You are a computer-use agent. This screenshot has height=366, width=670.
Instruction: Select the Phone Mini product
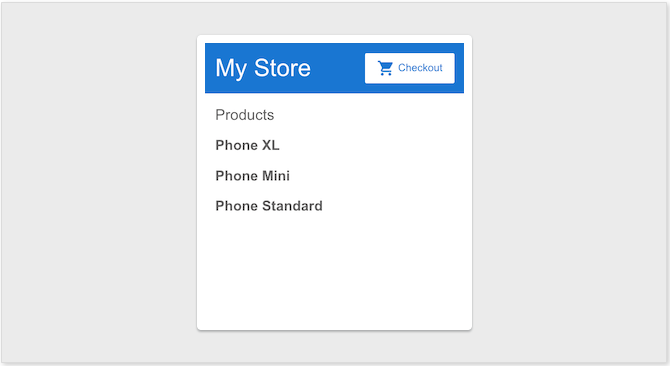[253, 176]
